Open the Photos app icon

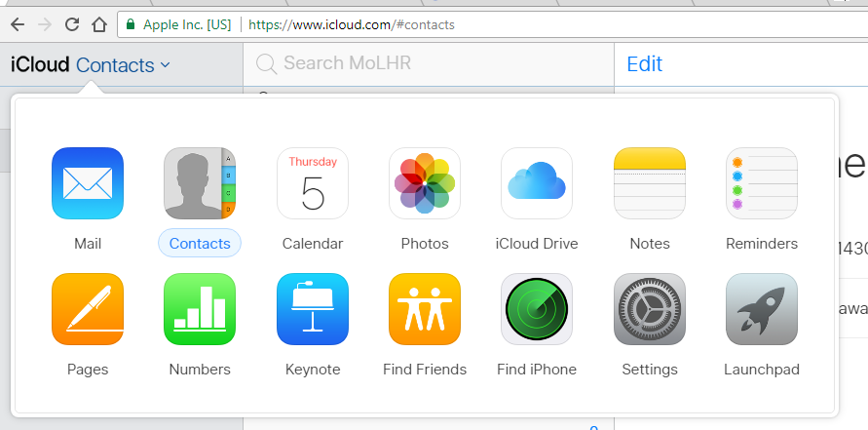[425, 183]
